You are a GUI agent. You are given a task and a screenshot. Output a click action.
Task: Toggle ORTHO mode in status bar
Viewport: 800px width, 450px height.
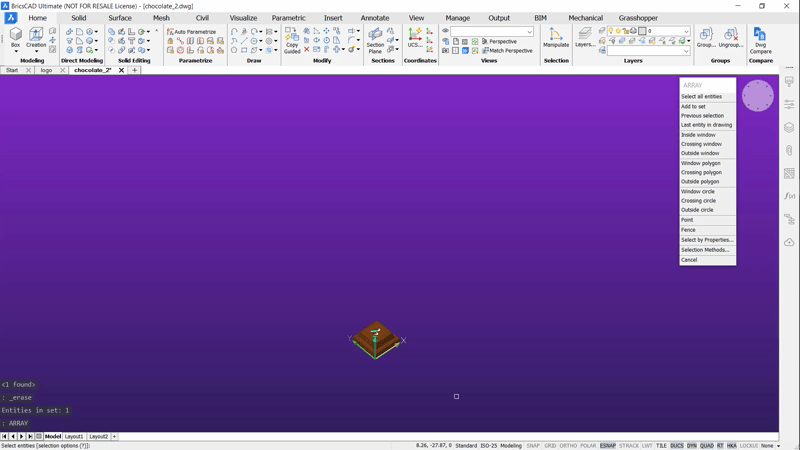tap(568, 446)
